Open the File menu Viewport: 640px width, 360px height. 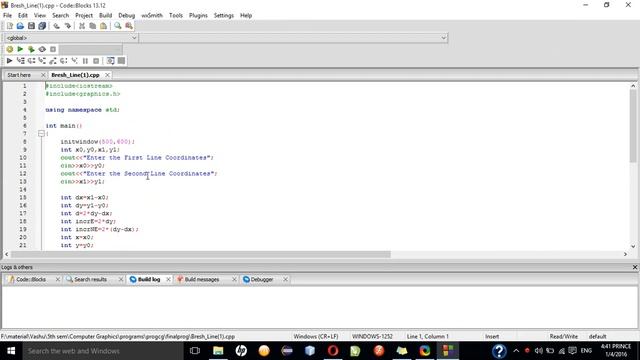point(7,15)
